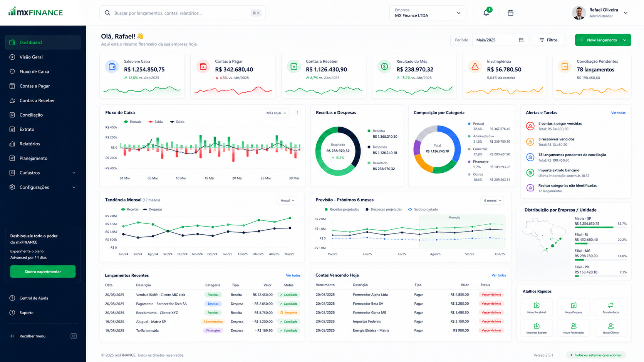Viewport: 644px width, 362px height.
Task: Click the Novo Cliente shortcut
Action: point(611,327)
